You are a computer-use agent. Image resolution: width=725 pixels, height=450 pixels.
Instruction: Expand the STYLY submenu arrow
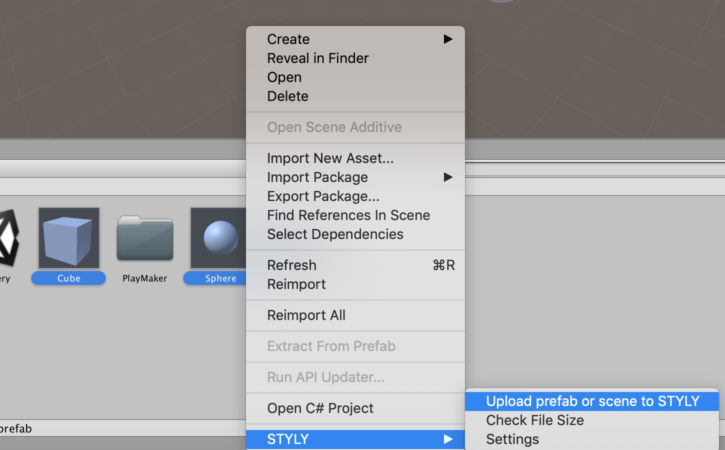click(x=448, y=439)
